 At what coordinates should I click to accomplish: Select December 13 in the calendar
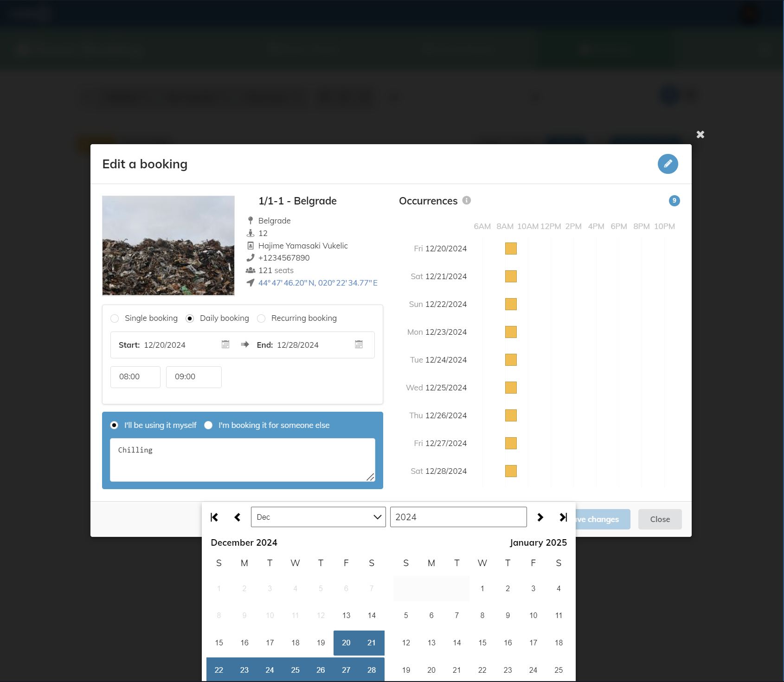point(346,615)
